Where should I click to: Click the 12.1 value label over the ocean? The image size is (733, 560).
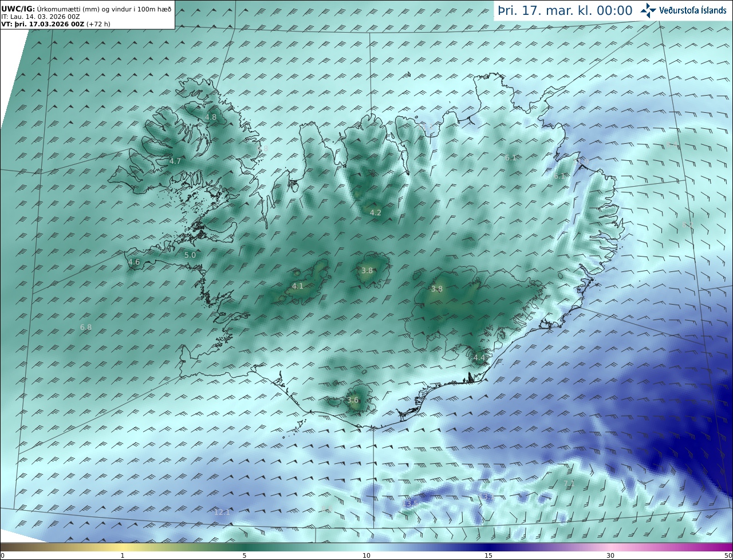point(222,512)
